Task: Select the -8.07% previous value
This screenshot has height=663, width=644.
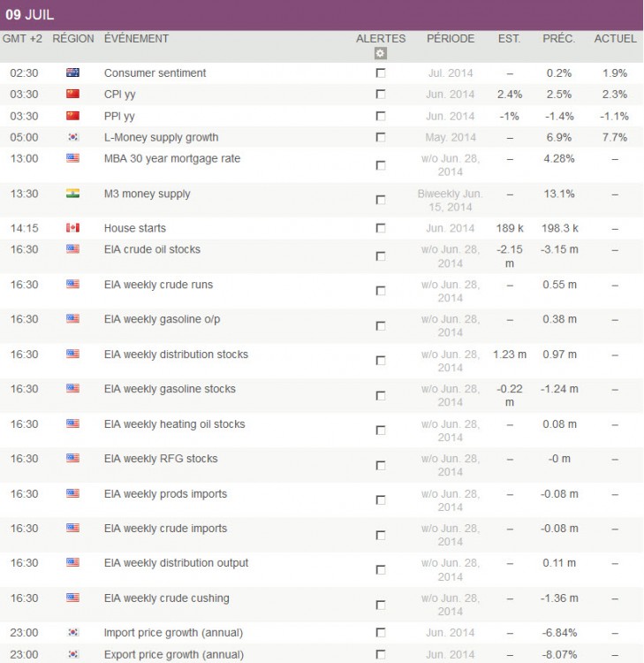Action: [559, 654]
